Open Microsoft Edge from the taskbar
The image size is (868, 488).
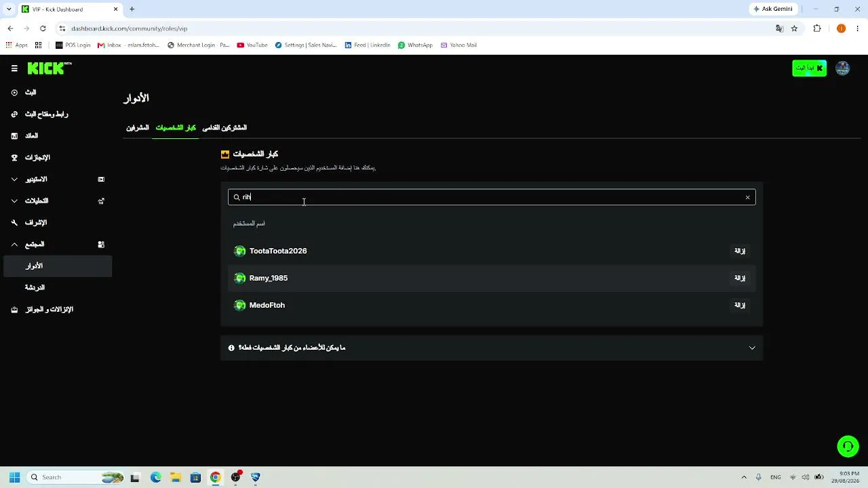point(155,477)
